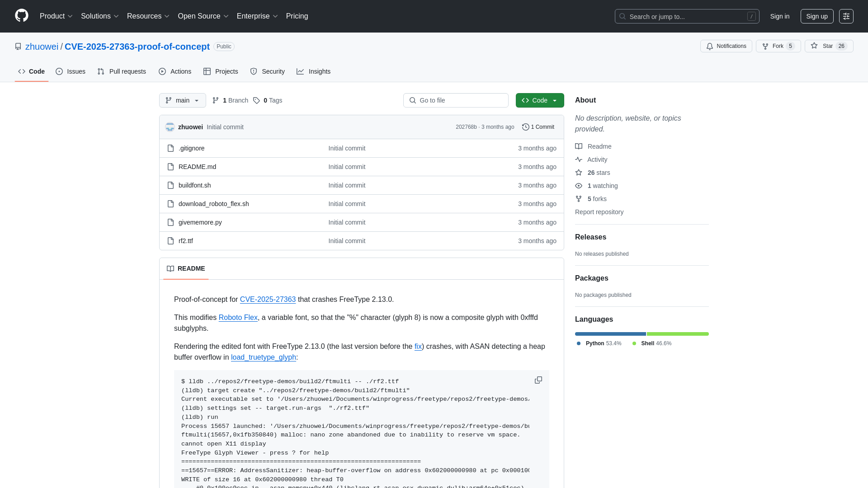Switch to the Insights tab
The image size is (868, 488).
click(313, 71)
